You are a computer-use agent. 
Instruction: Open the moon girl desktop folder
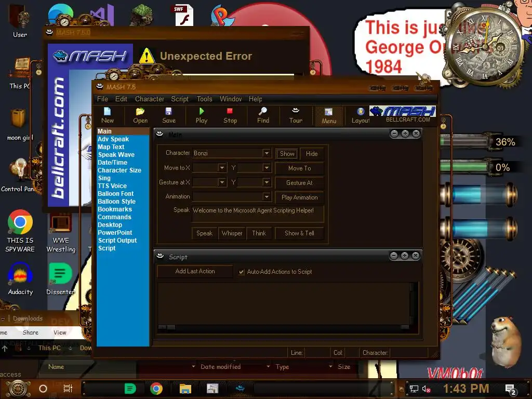pos(19,124)
